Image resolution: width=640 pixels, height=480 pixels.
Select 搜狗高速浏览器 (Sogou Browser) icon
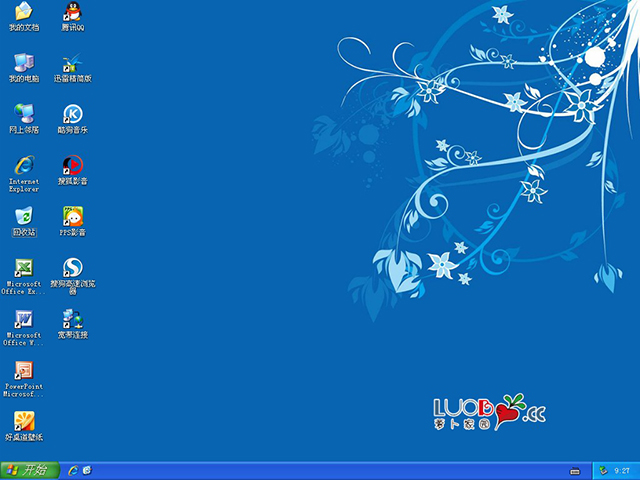pyautogui.click(x=72, y=268)
